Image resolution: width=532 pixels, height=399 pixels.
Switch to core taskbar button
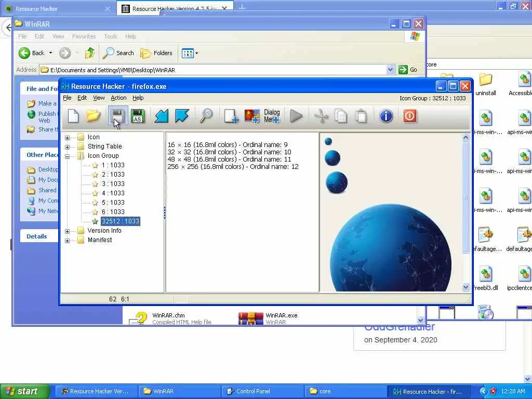coord(345,391)
